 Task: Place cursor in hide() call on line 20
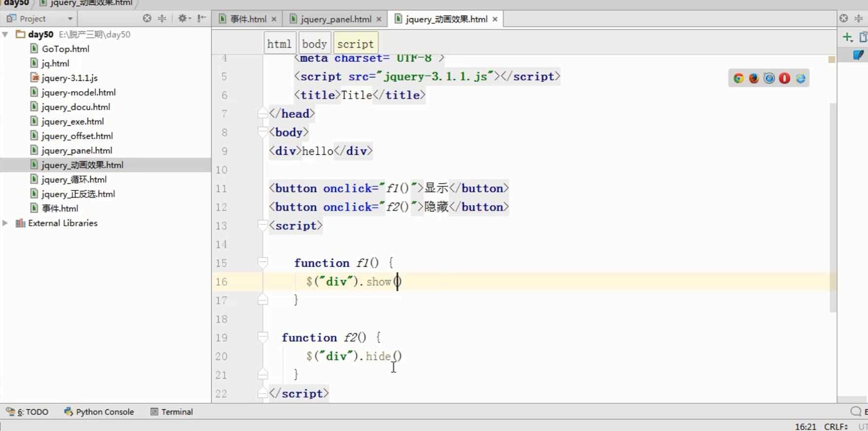click(383, 356)
